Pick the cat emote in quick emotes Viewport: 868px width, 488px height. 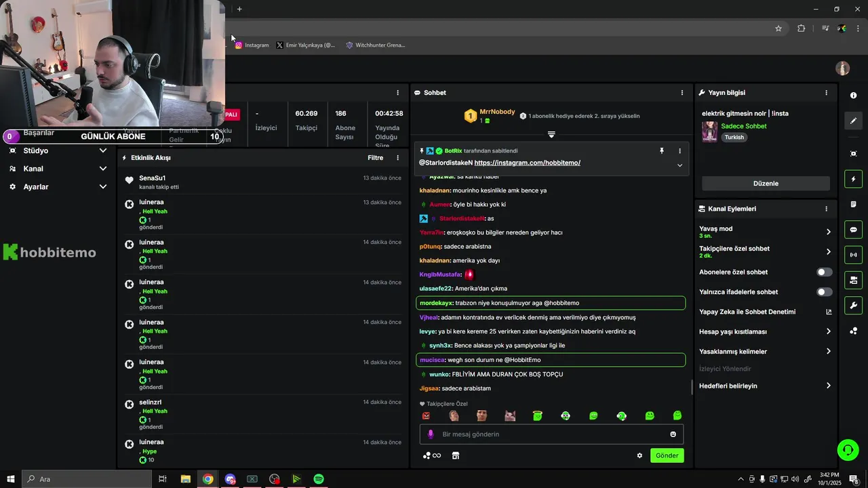point(510,416)
